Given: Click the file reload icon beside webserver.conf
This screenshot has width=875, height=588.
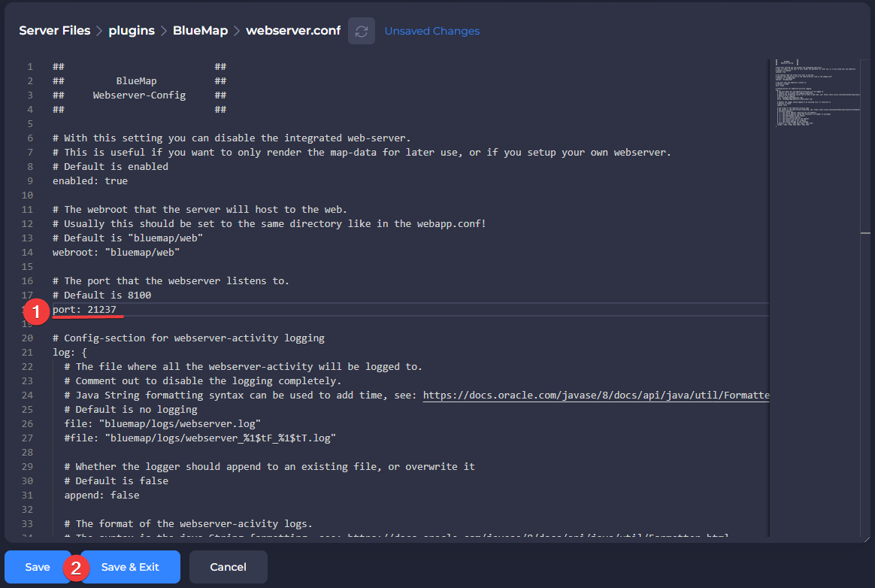Looking at the screenshot, I should (x=361, y=30).
